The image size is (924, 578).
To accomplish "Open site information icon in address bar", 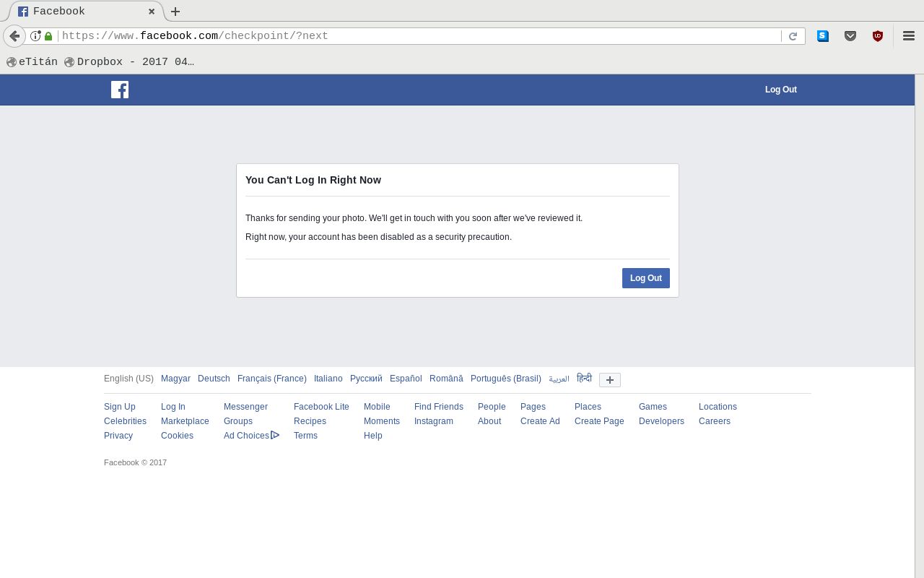I will (35, 35).
